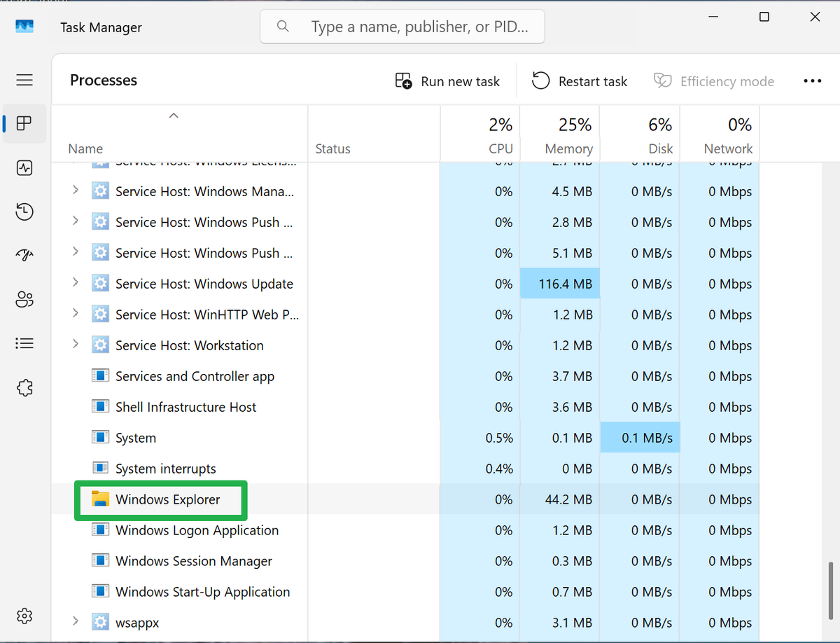
Task: Open the more options ellipsis menu
Action: [x=812, y=81]
